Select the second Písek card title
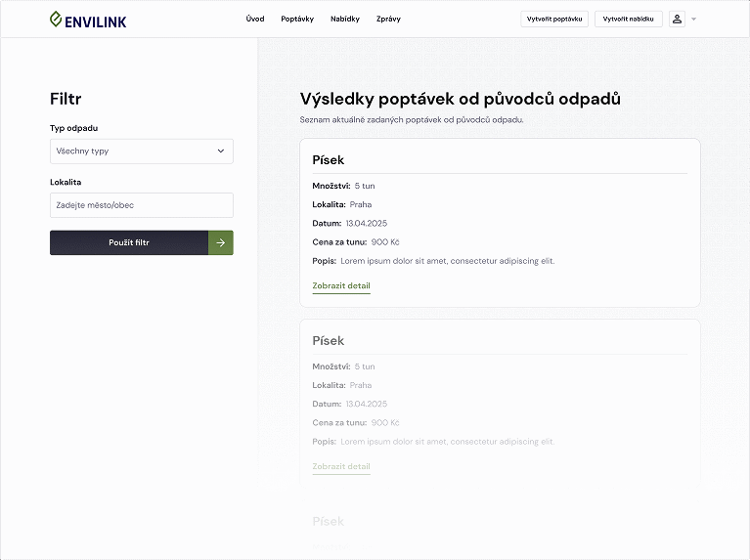This screenshot has height=560, width=750. coord(329,340)
